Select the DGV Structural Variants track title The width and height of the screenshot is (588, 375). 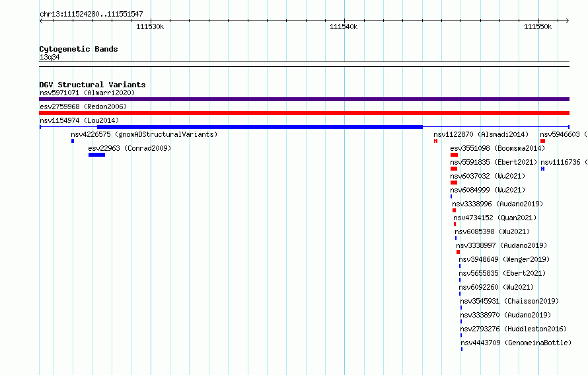(92, 85)
